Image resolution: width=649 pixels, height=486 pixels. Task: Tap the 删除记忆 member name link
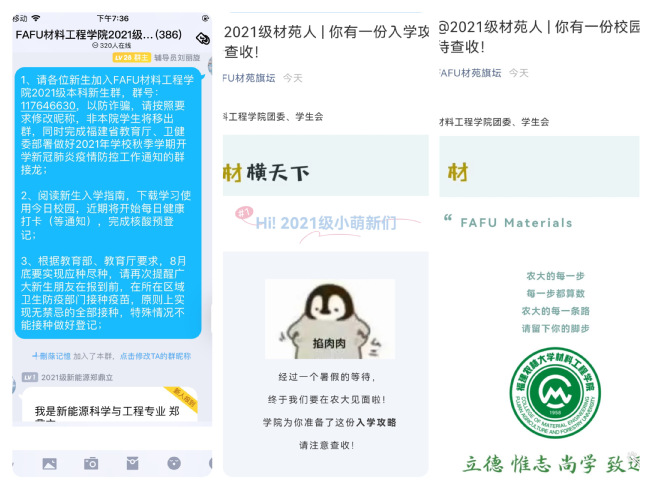tap(53, 355)
